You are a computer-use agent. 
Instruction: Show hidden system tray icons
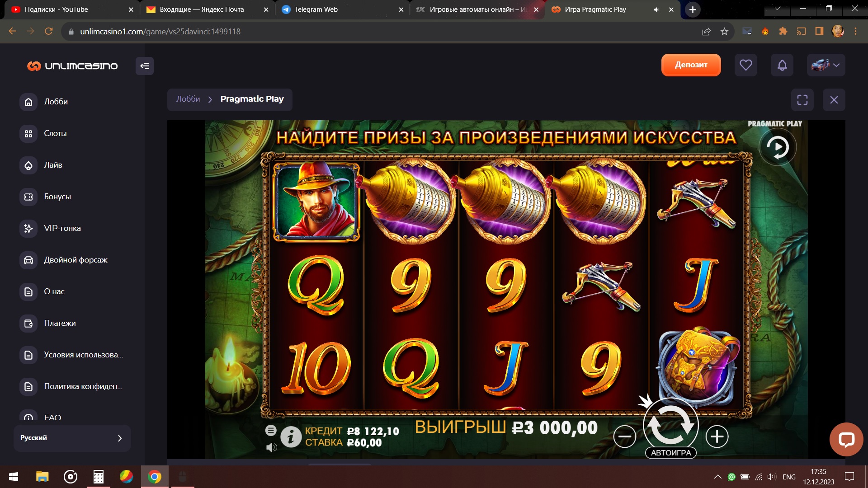[x=717, y=477]
